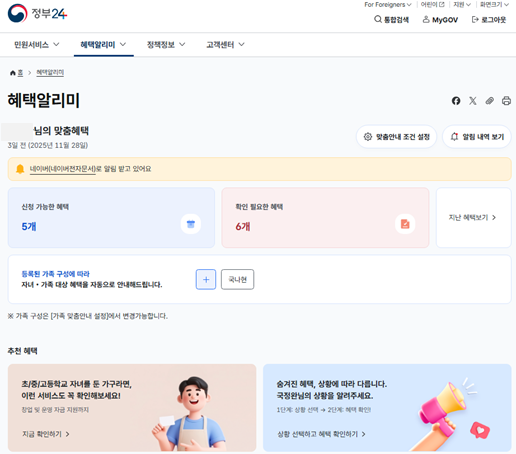
Task: Click the 추천 혜택 heading
Action: tap(22, 351)
